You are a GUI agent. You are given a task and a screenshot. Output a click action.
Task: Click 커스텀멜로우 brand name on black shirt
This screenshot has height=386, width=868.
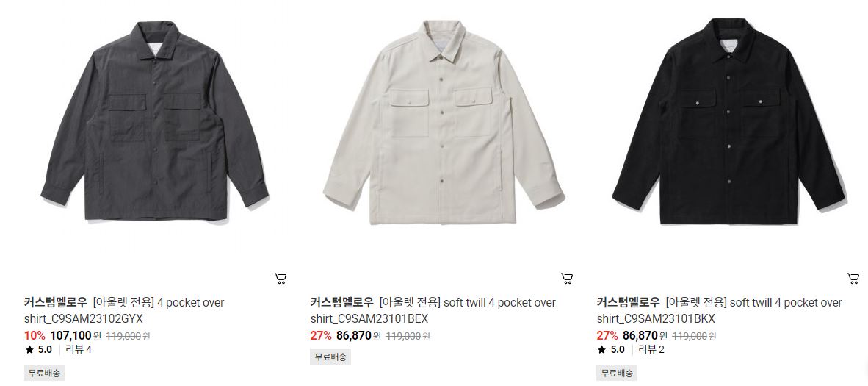[628, 303]
